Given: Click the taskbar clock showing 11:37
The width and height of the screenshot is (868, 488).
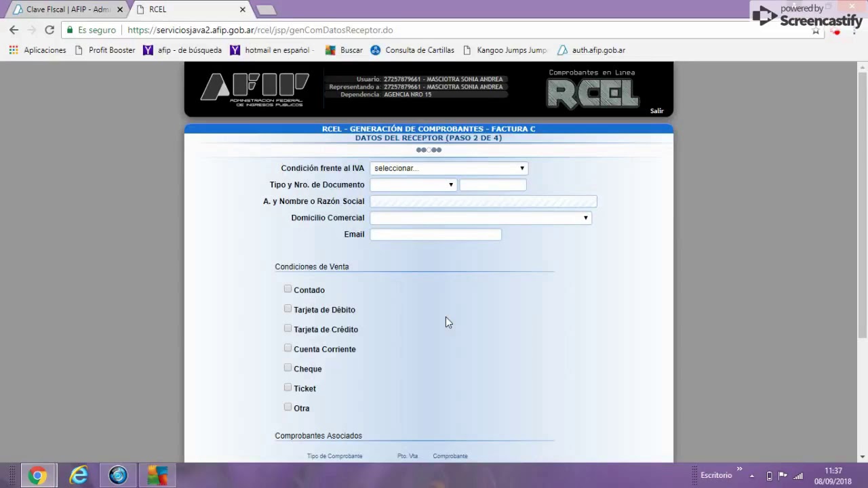Looking at the screenshot, I should click(x=833, y=476).
